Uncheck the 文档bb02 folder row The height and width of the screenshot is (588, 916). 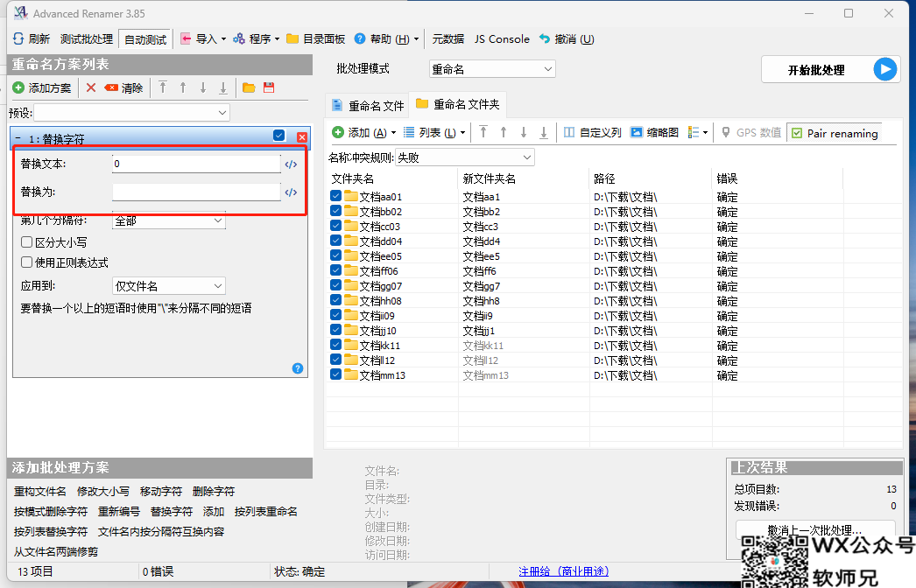336,211
